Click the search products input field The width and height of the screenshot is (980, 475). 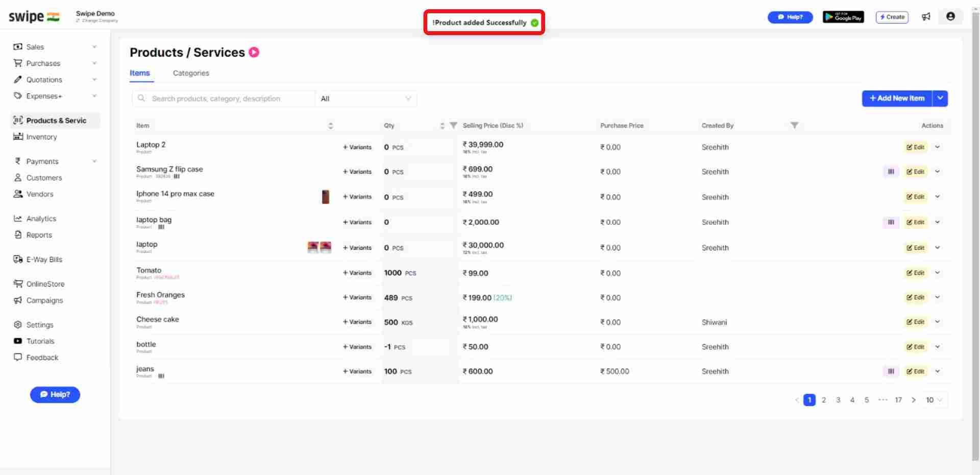pyautogui.click(x=224, y=99)
